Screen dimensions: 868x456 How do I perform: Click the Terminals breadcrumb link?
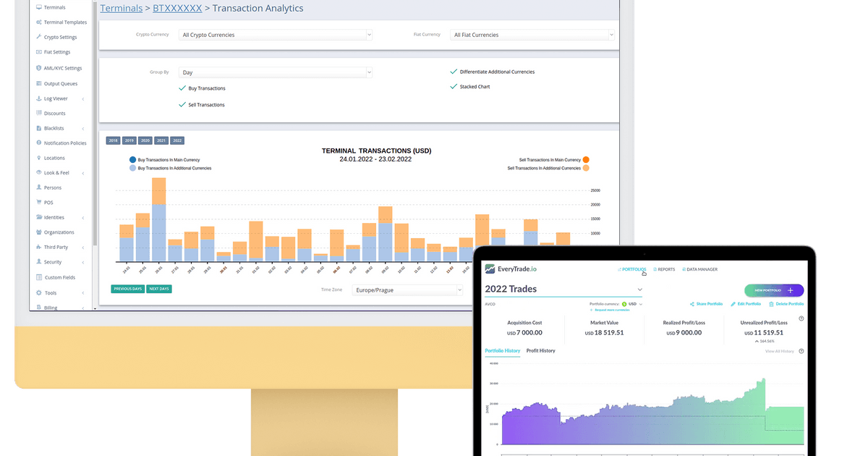coord(121,9)
